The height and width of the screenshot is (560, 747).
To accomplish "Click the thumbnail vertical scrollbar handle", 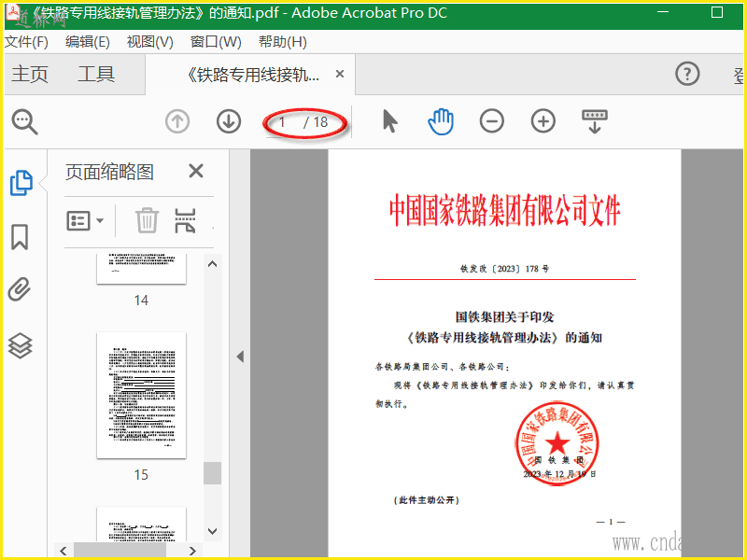I will (213, 473).
